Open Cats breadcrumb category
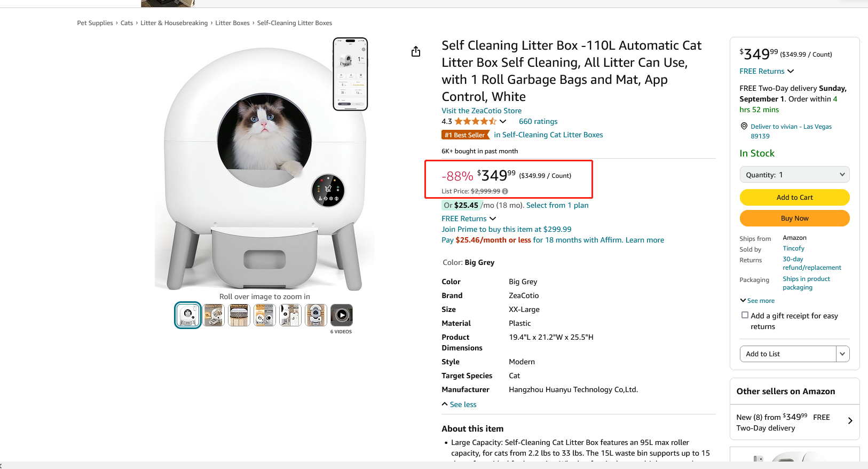The width and height of the screenshot is (868, 469). (127, 23)
